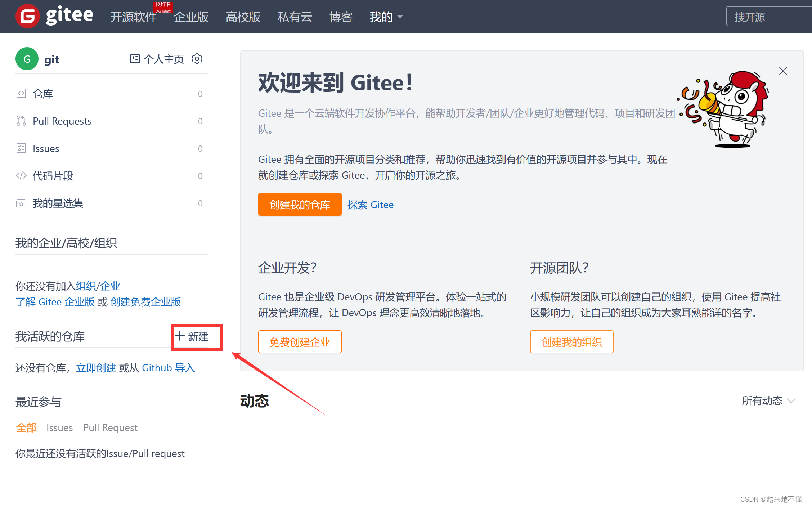Click the 免费创建企业 button
This screenshot has width=812, height=506.
(300, 342)
